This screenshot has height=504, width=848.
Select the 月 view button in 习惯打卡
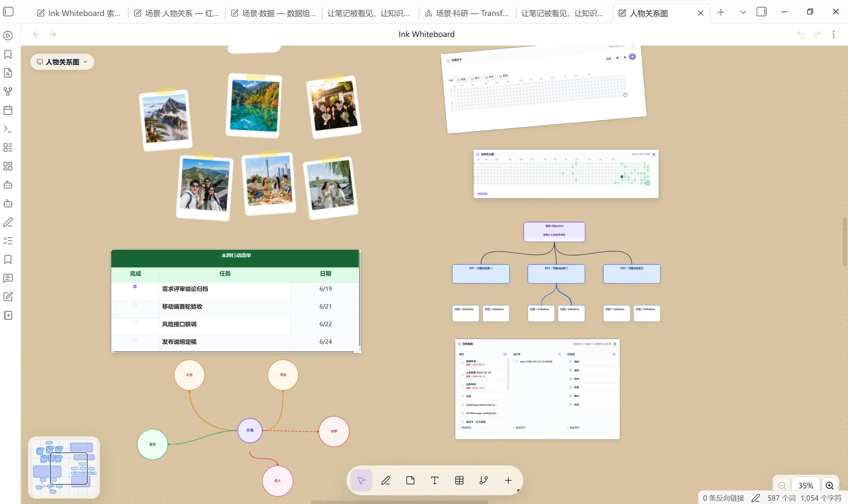point(625,57)
